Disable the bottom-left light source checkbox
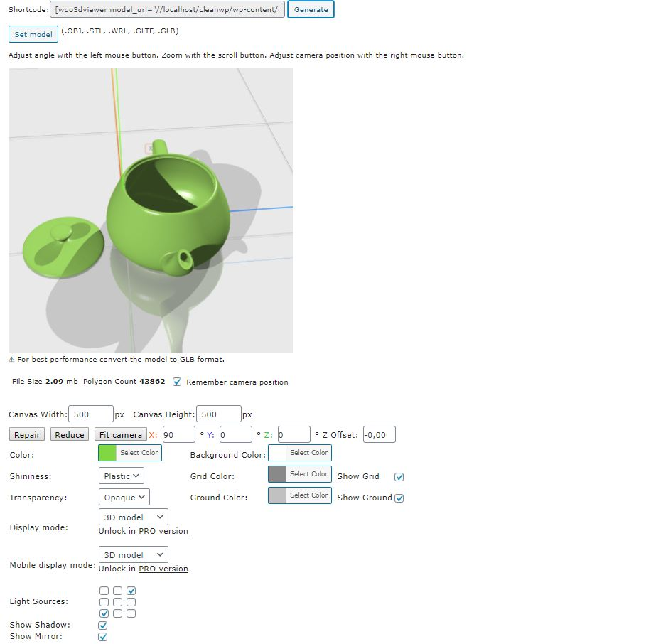This screenshot has width=651, height=644. click(x=104, y=613)
